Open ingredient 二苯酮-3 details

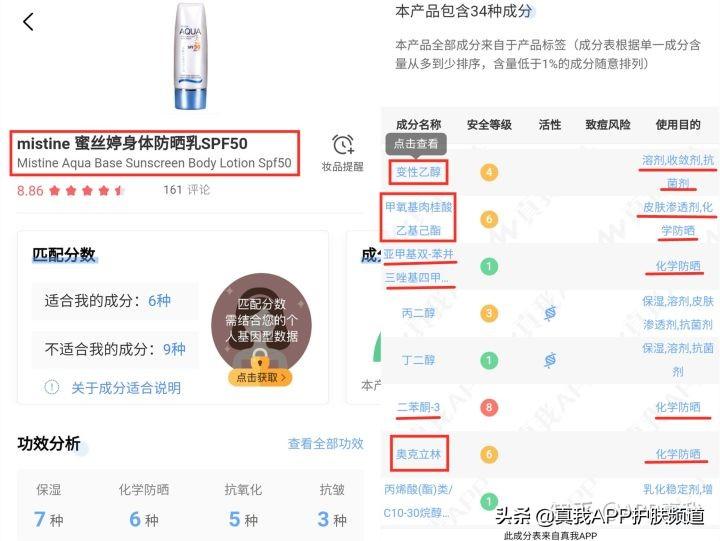(x=418, y=407)
